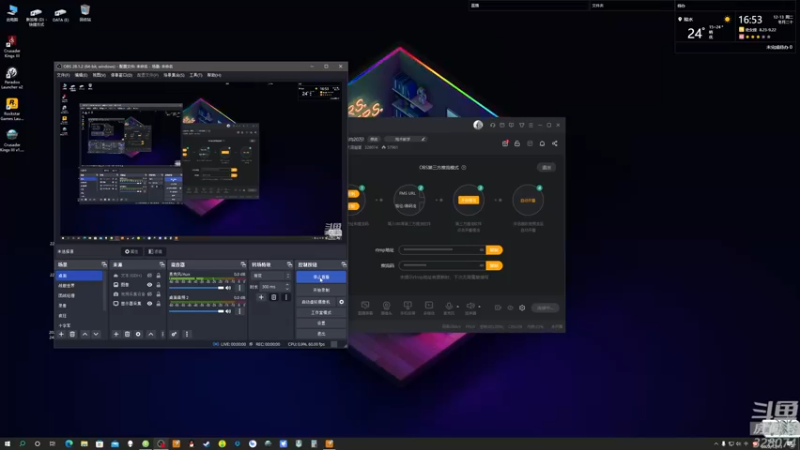Remove the transition with the trash icon
Screen dimensions: 800x450
point(273,297)
